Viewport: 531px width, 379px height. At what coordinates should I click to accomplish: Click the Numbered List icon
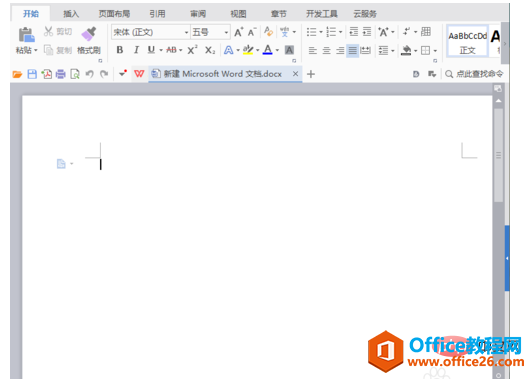pyautogui.click(x=331, y=32)
